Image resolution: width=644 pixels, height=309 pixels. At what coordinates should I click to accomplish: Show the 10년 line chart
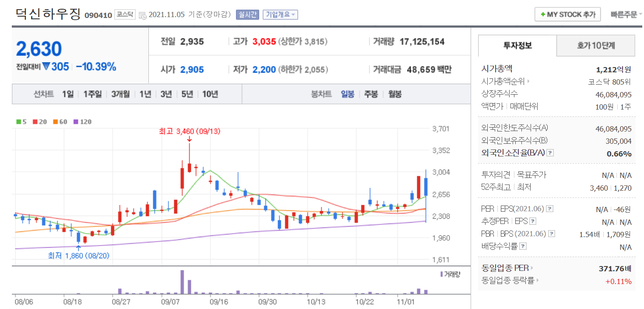pos(210,94)
